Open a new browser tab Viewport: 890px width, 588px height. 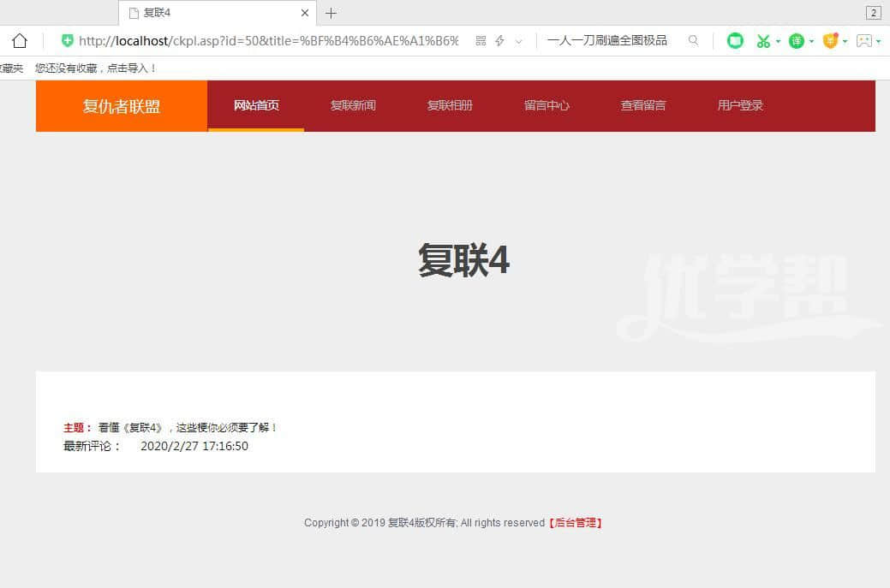(x=332, y=13)
